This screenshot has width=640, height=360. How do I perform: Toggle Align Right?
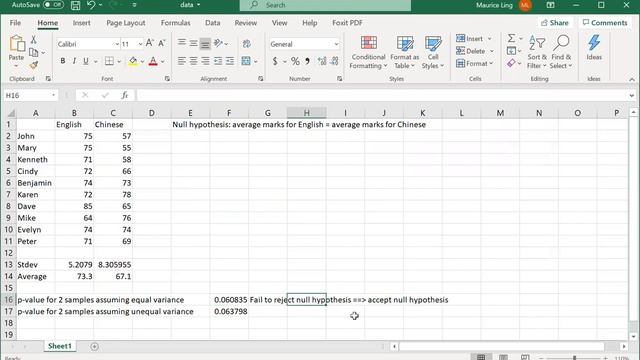point(205,61)
